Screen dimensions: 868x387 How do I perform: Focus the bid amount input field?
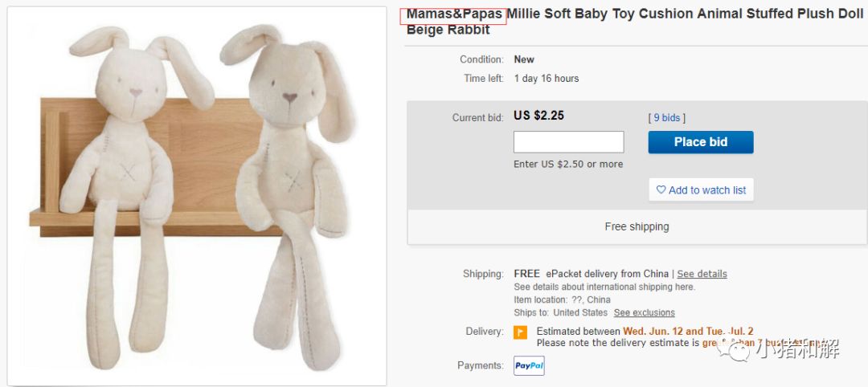click(568, 142)
